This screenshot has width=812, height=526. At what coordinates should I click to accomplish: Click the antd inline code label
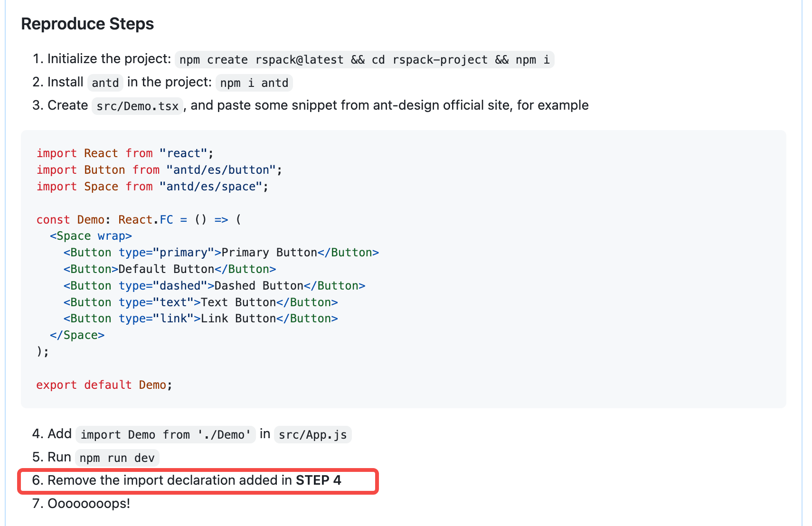105,83
